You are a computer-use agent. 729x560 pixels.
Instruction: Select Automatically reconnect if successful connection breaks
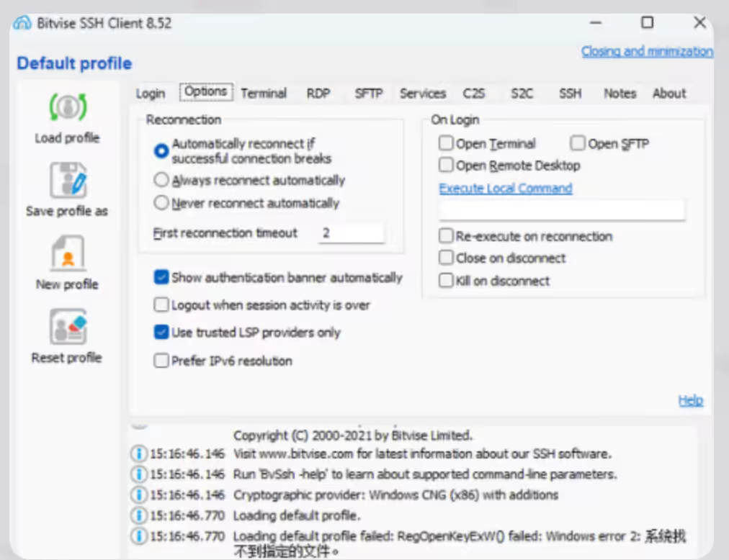161,150
